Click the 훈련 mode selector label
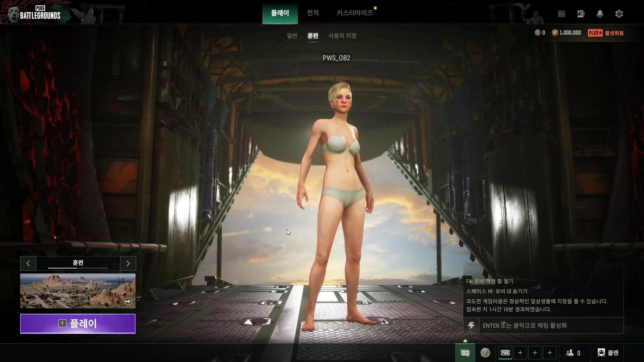This screenshot has width=644, height=362. [78, 263]
